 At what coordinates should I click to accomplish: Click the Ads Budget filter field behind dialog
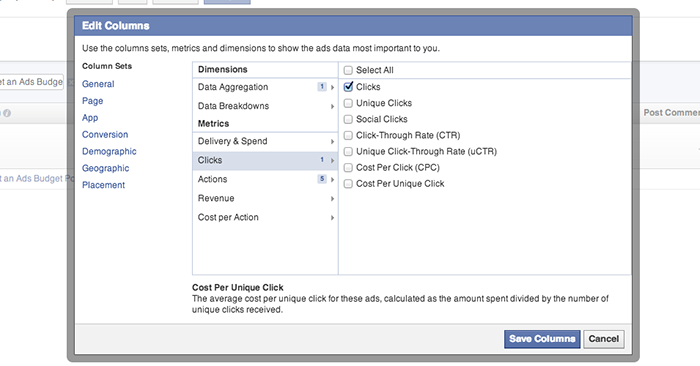[x=31, y=82]
